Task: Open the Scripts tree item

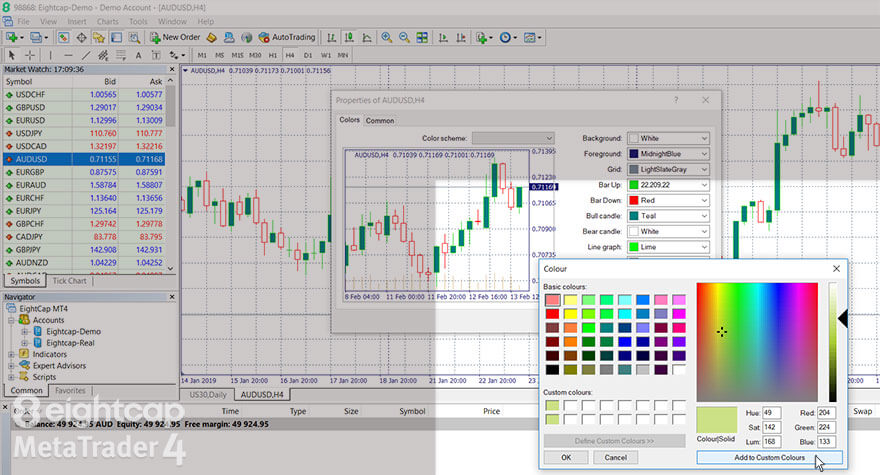Action: (44, 377)
